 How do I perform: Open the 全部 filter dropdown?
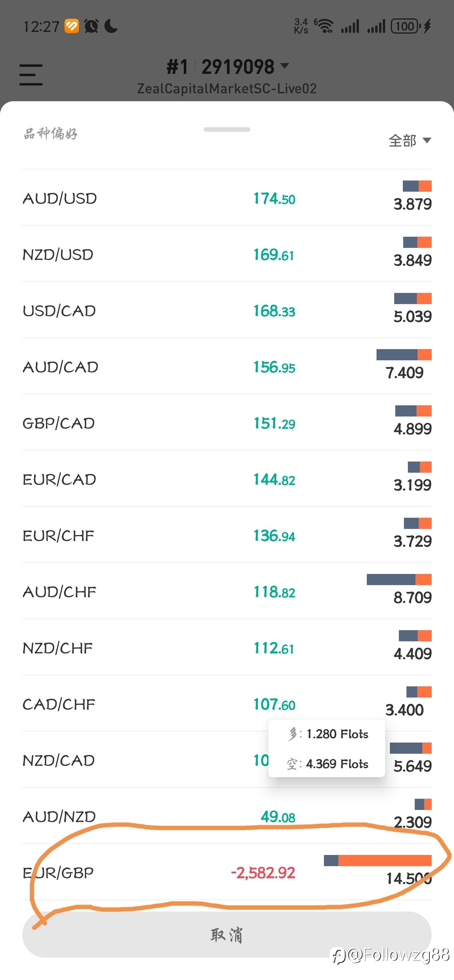(409, 141)
